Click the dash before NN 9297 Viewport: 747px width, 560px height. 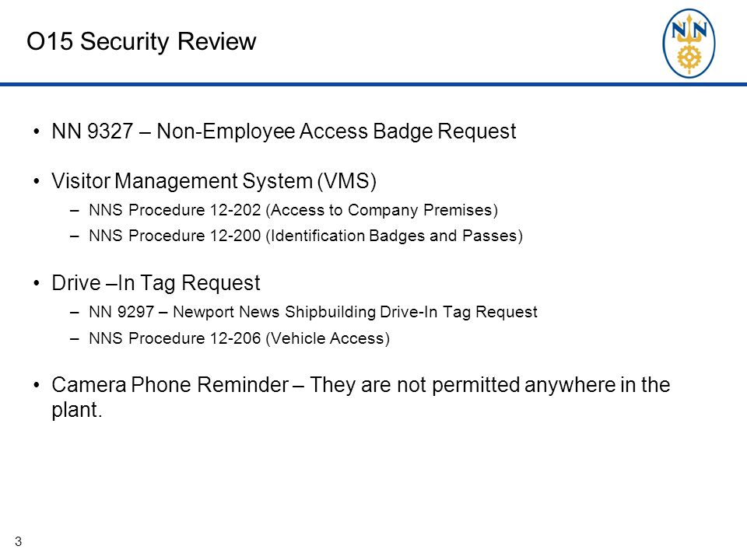[74, 313]
